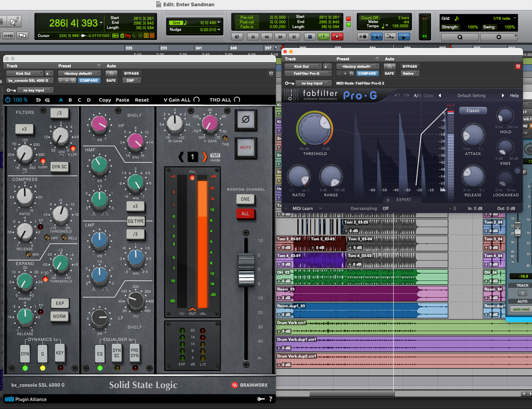The width and height of the screenshot is (532, 409).
Task: Open bx_console SSL 4000 G plugin selector
Action: pyautogui.click(x=30, y=81)
